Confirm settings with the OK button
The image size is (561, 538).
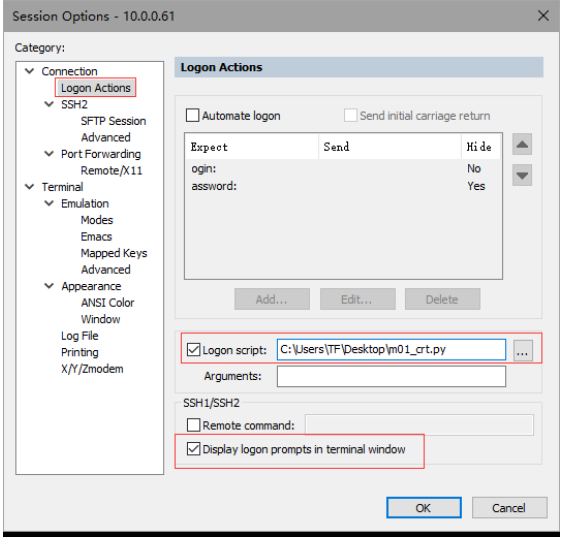pyautogui.click(x=424, y=508)
